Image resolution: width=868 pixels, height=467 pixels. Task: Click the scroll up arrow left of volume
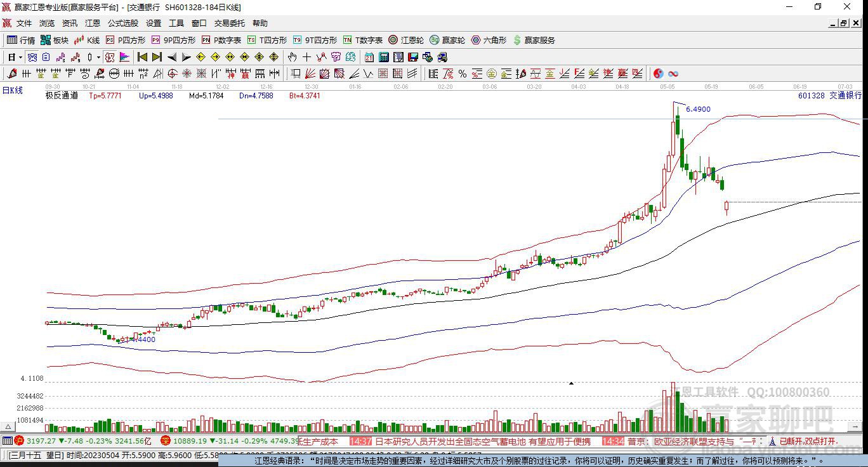click(9, 427)
